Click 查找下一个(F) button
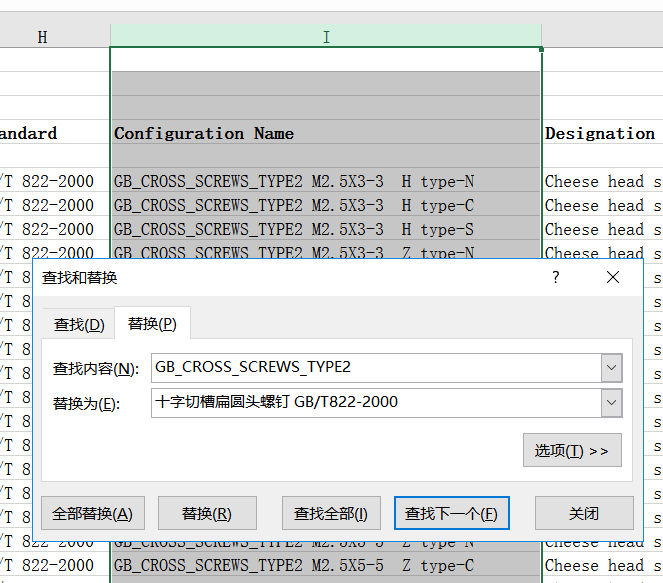 (x=452, y=513)
